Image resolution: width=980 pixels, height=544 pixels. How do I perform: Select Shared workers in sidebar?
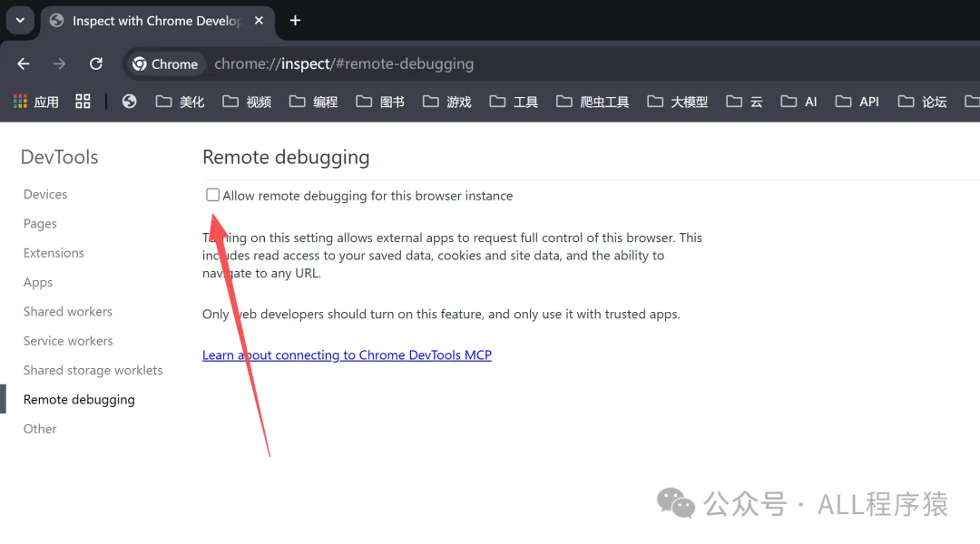pyautogui.click(x=67, y=312)
